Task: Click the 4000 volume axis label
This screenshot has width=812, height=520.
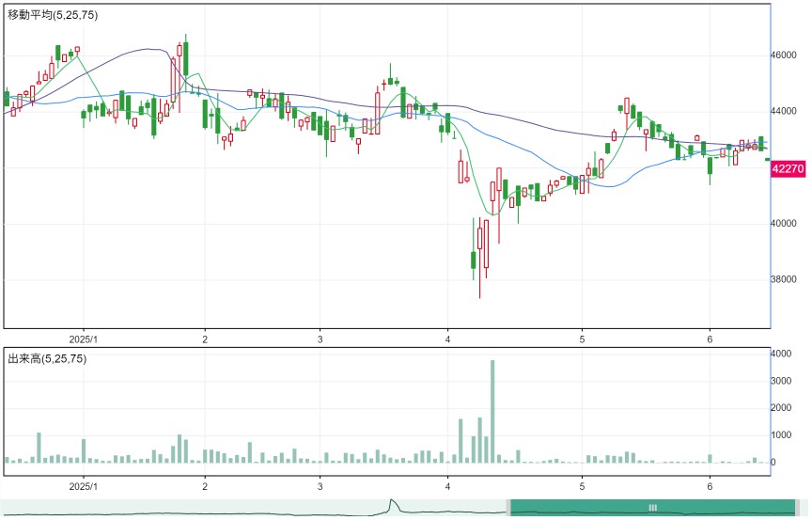Action: [x=781, y=354]
